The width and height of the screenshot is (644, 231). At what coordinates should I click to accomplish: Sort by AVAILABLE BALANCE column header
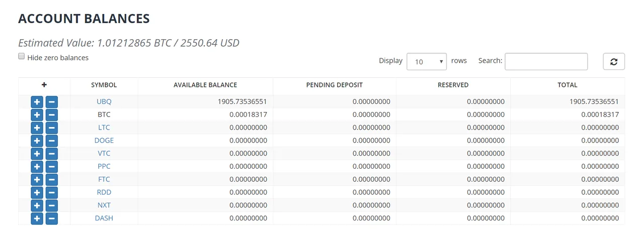pos(205,85)
